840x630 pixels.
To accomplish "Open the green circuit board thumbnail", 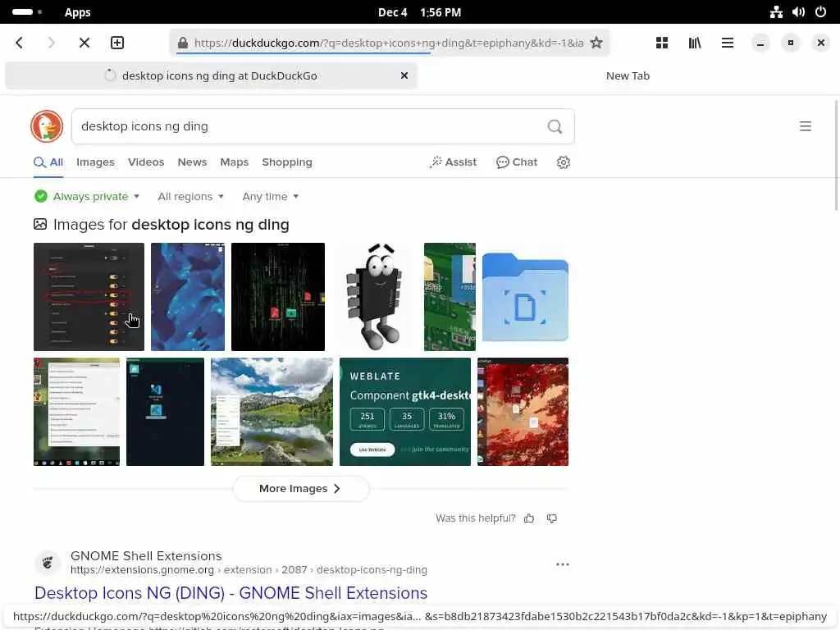I will coord(450,297).
